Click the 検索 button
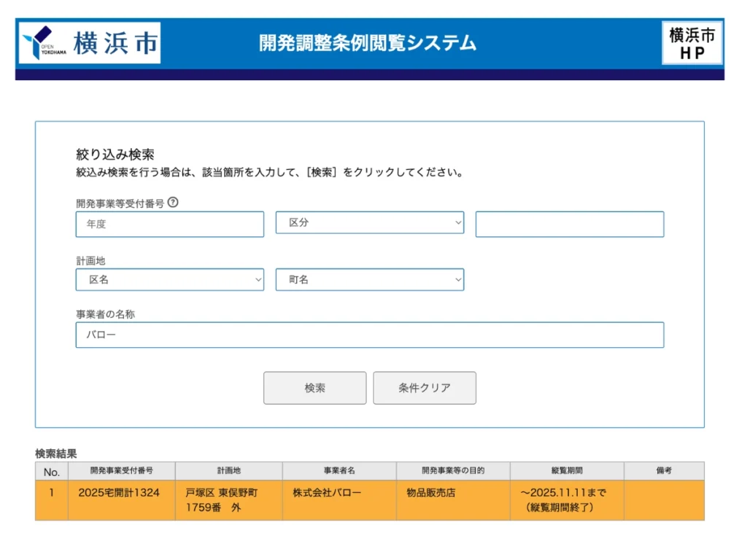Screen dimensions: 747x560 (314, 388)
